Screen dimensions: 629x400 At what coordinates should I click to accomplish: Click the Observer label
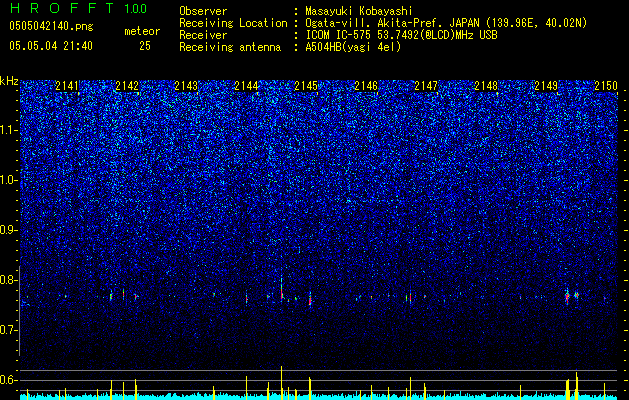click(x=203, y=11)
